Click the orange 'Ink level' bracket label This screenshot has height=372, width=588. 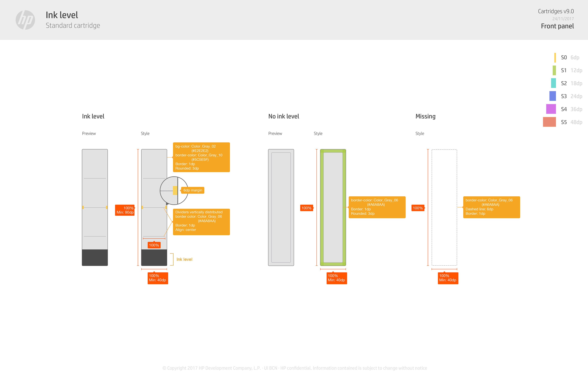(x=184, y=259)
